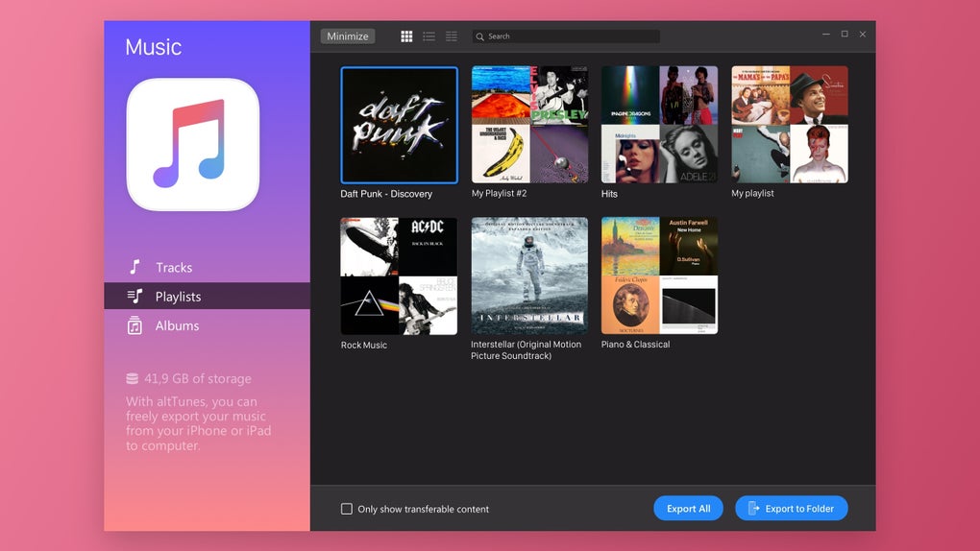Close the altTunes window

tap(863, 35)
